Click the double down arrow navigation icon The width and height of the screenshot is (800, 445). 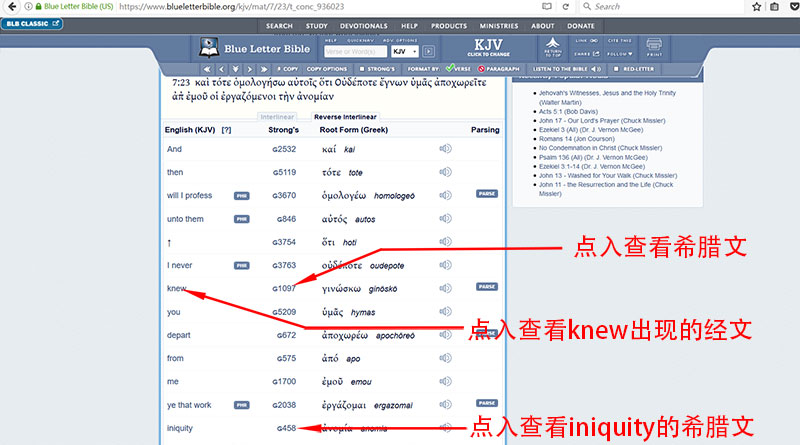coord(235,69)
